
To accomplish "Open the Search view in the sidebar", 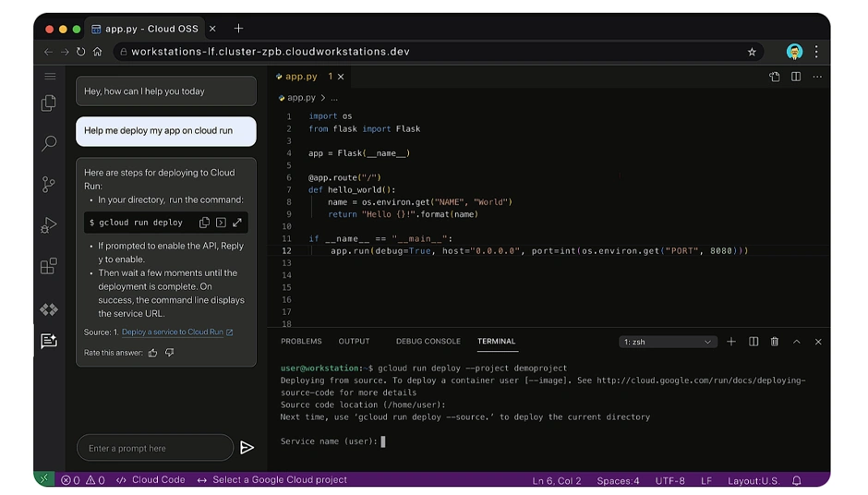I will [49, 143].
